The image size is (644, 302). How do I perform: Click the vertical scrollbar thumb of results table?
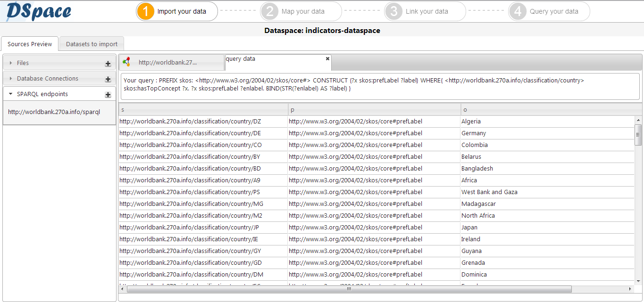pos(638,135)
